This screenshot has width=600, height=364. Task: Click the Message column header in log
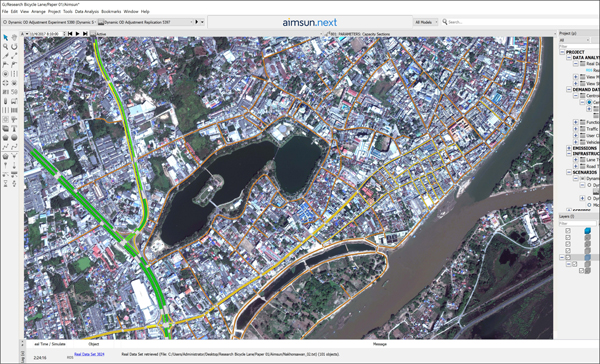tap(380, 344)
